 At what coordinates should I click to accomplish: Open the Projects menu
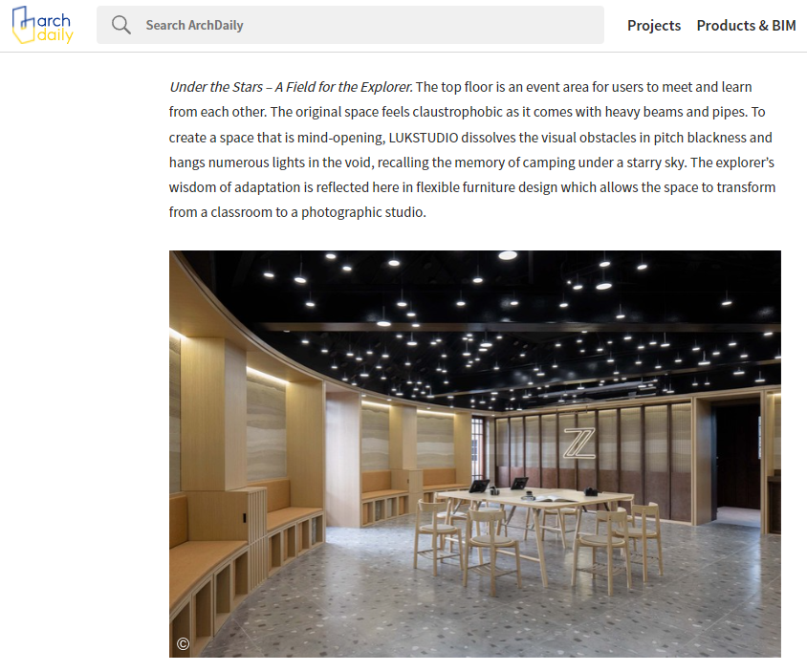(654, 25)
